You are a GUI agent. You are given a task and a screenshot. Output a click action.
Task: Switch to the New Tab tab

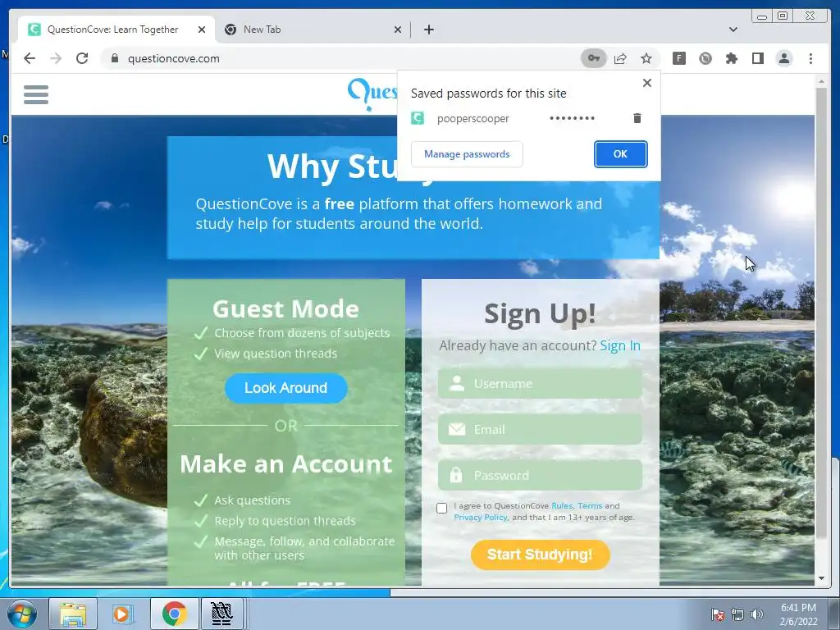(313, 30)
